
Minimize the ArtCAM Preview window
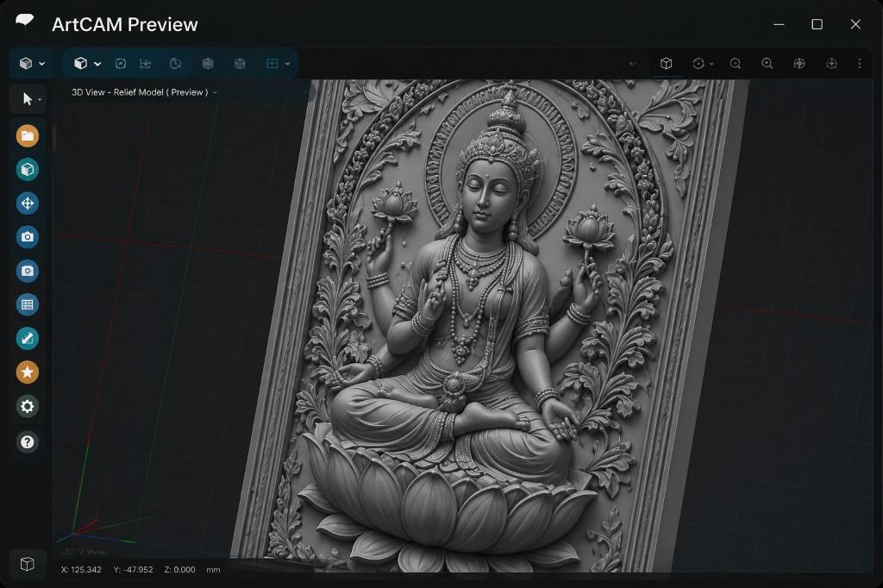pos(779,24)
